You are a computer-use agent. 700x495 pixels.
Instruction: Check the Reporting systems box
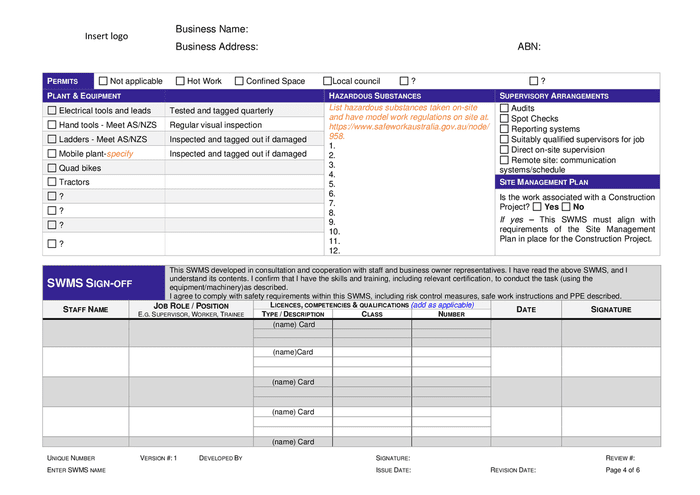tap(504, 129)
